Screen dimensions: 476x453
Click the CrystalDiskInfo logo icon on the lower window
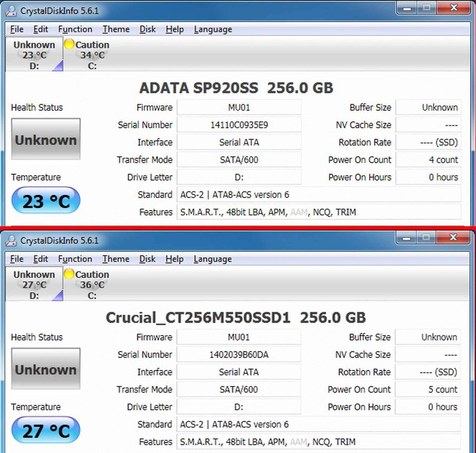click(12, 240)
